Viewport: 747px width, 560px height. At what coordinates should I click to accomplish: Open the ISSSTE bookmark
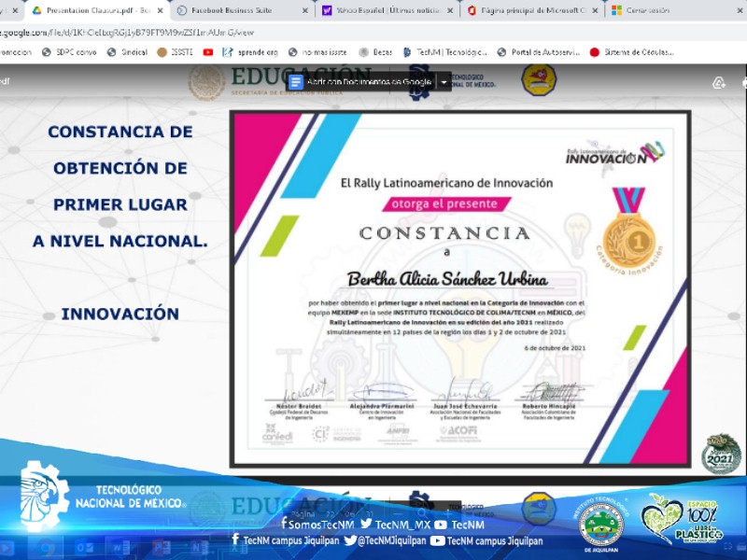(175, 52)
